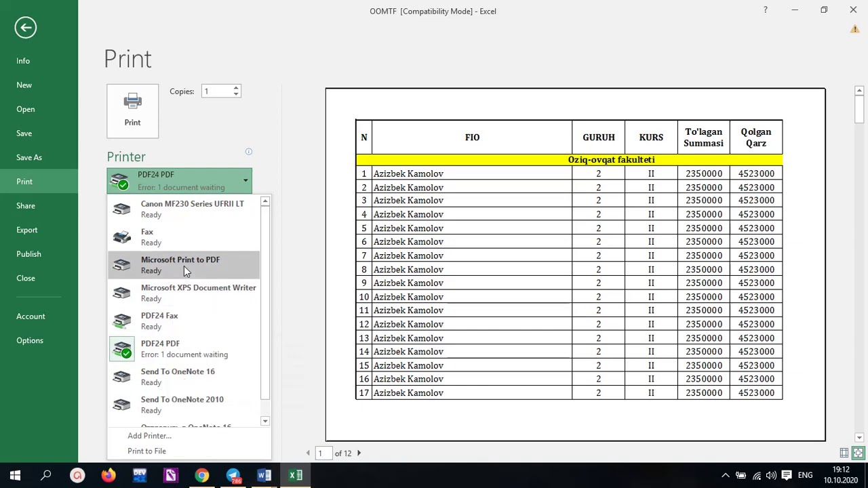Click the yellow warning notification icon
This screenshot has width=868, height=488.
coord(854,29)
